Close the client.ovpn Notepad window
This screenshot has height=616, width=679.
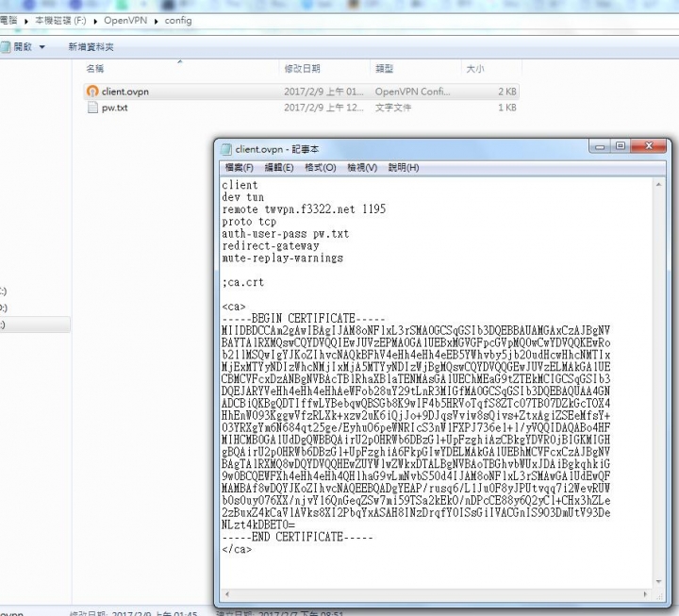(648, 146)
